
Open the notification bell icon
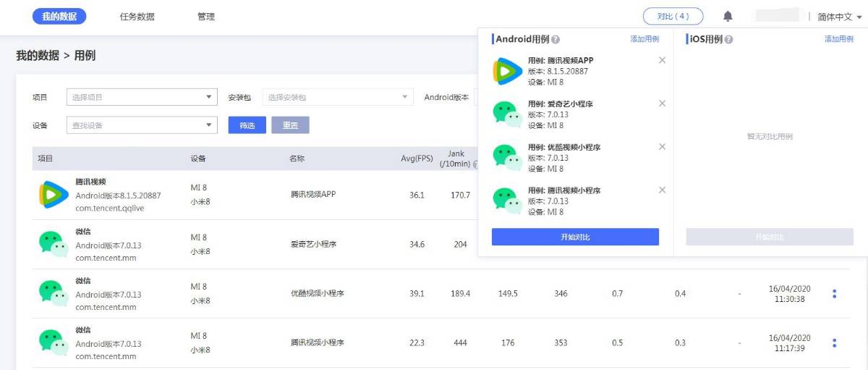click(x=728, y=16)
